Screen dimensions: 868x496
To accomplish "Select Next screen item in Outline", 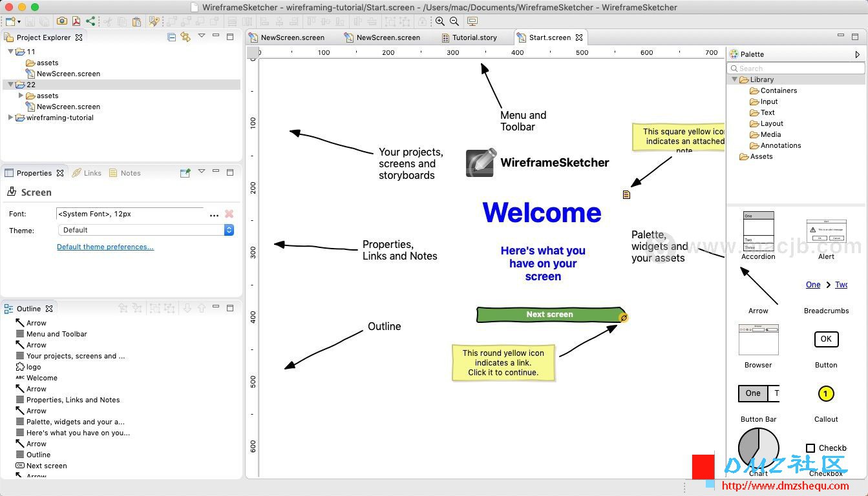I will 41,466.
